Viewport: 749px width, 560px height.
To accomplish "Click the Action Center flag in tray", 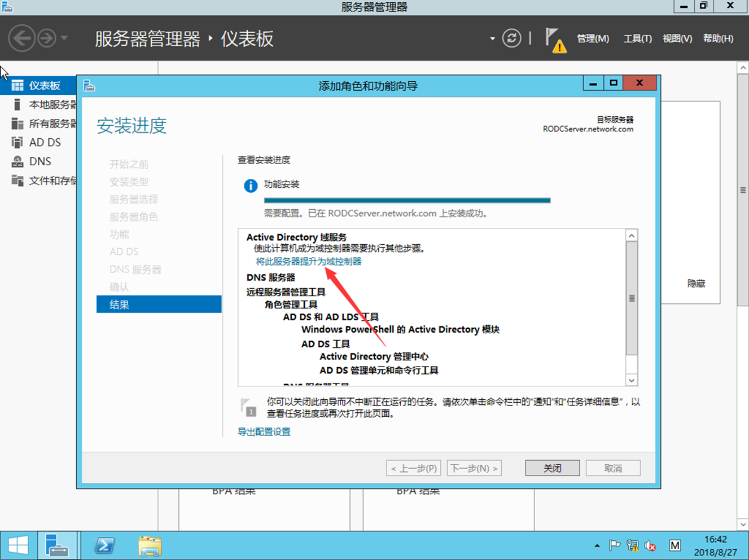I will click(x=615, y=545).
